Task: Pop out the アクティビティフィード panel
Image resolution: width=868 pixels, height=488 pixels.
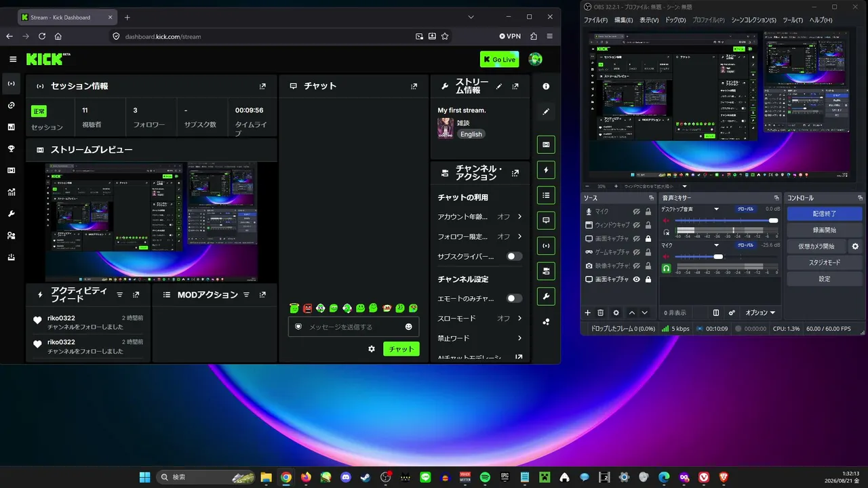Action: tap(136, 295)
